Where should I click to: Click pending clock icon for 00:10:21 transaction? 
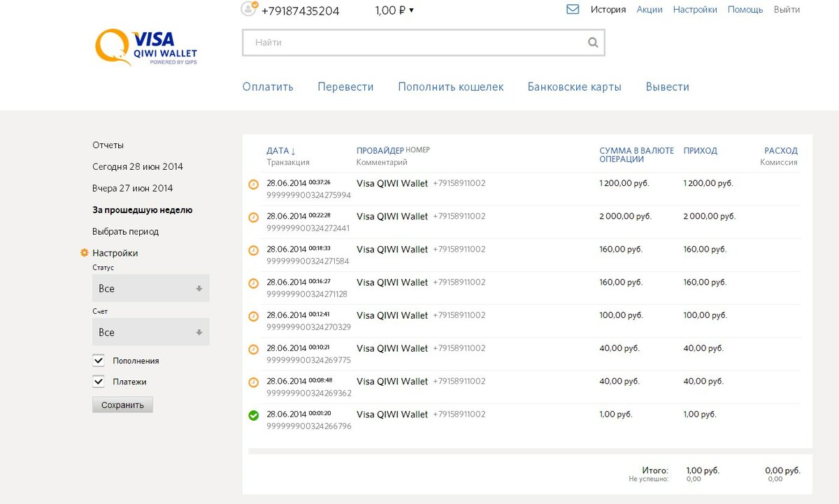[x=254, y=350]
